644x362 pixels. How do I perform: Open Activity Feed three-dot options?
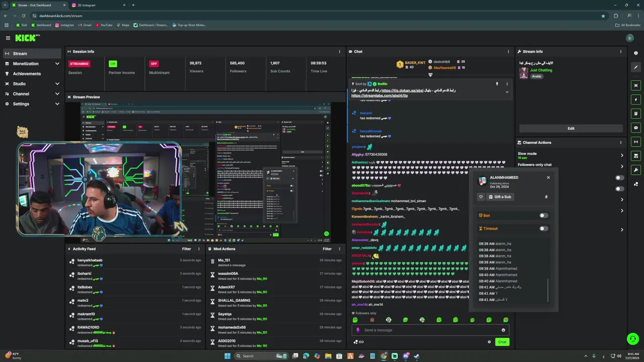(199, 249)
